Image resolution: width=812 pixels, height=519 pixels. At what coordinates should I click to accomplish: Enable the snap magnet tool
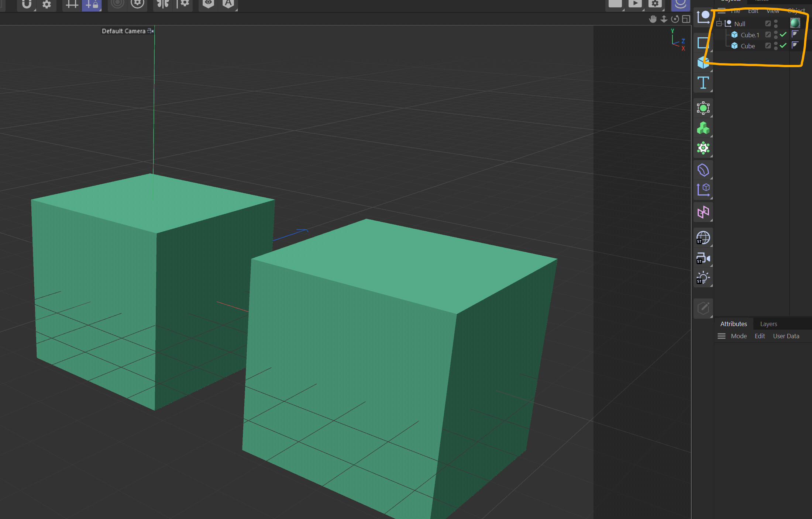point(27,4)
